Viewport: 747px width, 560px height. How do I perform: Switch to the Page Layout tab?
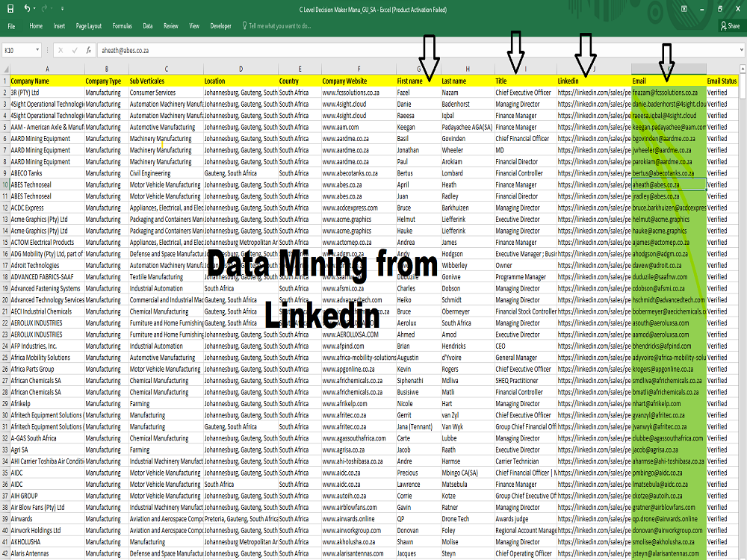point(89,25)
